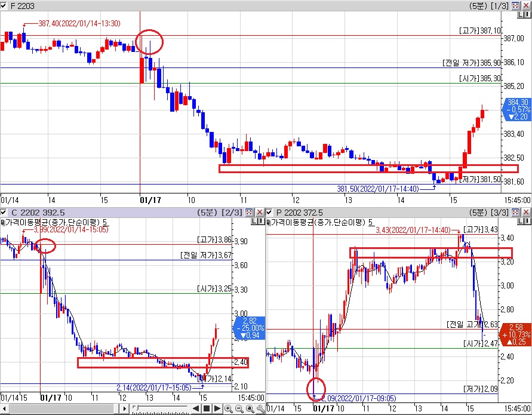
Task: Click current price tag 2.82 in C 2202 chart
Action: pyautogui.click(x=250, y=328)
